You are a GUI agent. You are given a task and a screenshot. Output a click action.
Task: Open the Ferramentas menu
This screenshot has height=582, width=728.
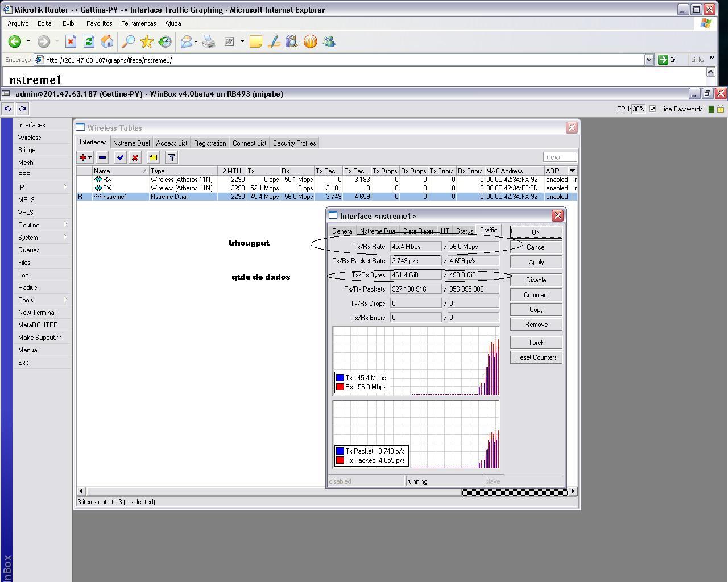(x=138, y=23)
